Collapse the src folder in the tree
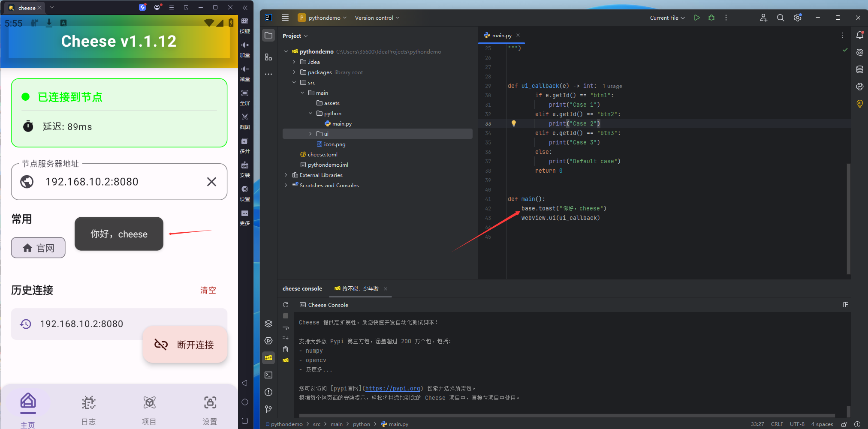The height and width of the screenshot is (429, 868). (x=294, y=83)
